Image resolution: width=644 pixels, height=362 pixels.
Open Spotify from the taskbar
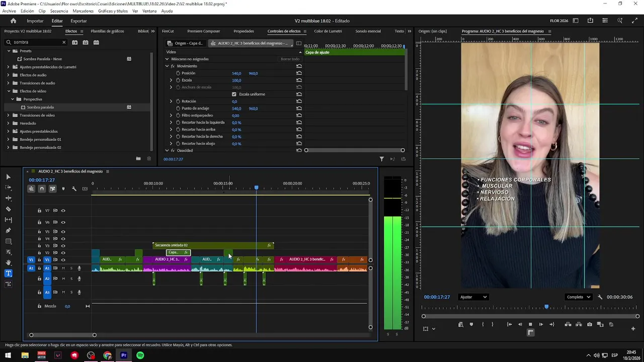140,355
